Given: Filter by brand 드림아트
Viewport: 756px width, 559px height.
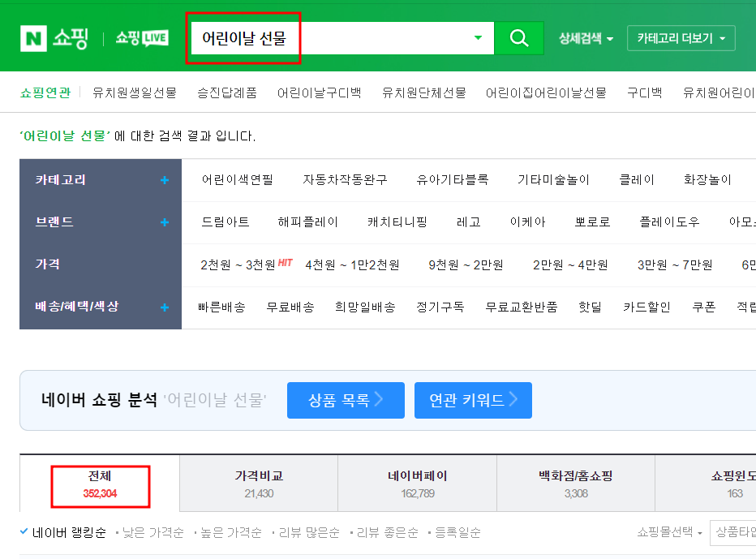Looking at the screenshot, I should tap(226, 221).
